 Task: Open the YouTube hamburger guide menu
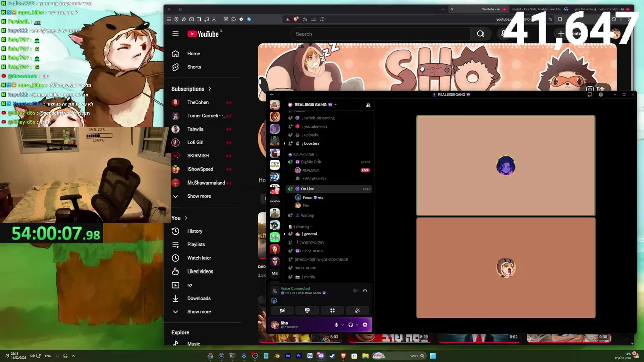click(x=175, y=34)
